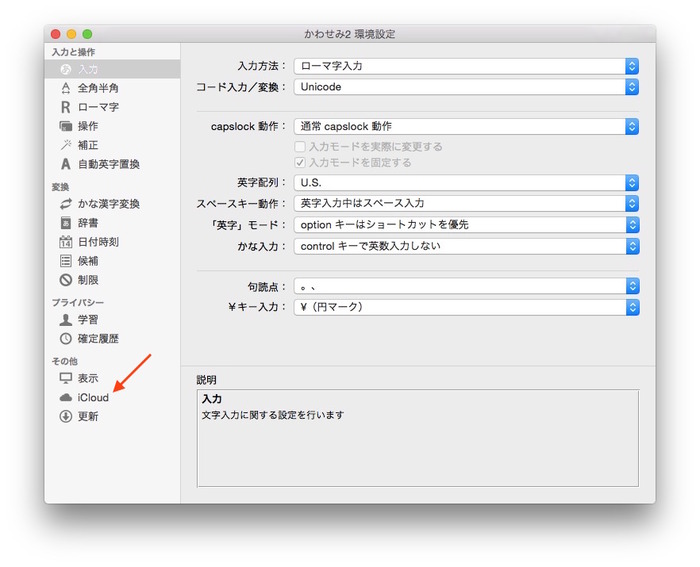
Task: Open the 英字配列 U.S. dropdown
Action: pyautogui.click(x=466, y=183)
